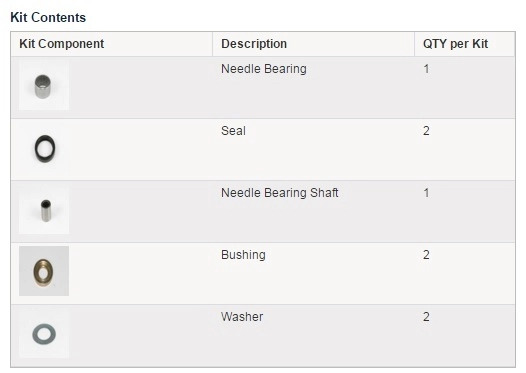Open the Needle Bearing thumbnail image
Screen dimensions: 526x373
[x=44, y=85]
